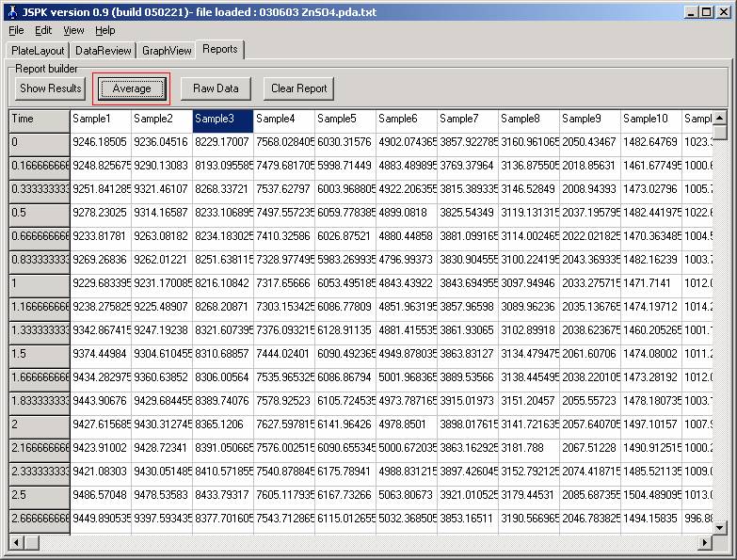Select row header for time 0

40,145
